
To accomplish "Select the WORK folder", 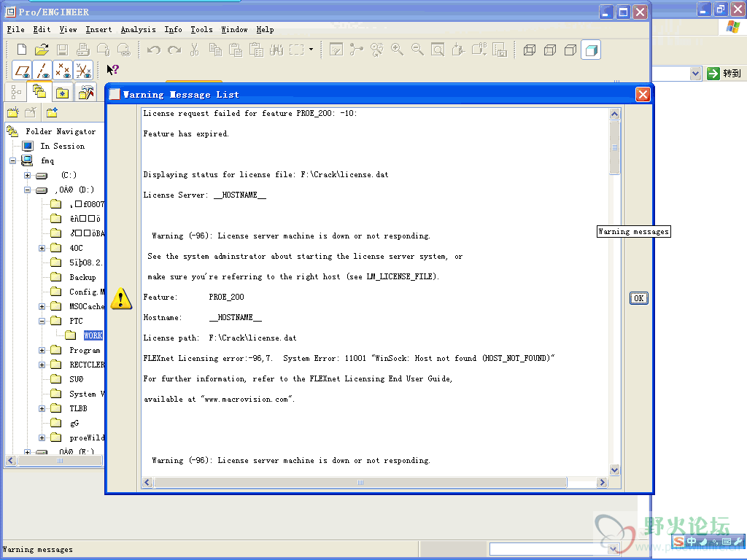I will click(x=93, y=335).
